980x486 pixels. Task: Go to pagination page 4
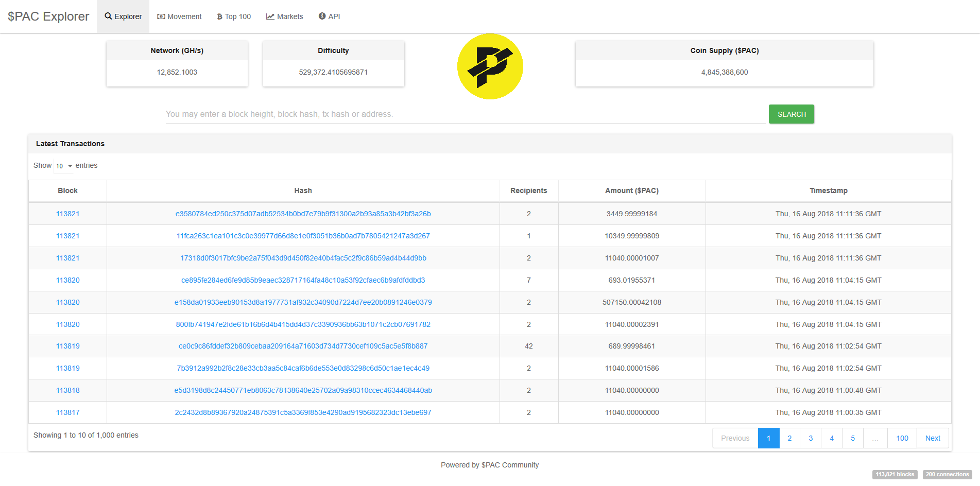832,438
